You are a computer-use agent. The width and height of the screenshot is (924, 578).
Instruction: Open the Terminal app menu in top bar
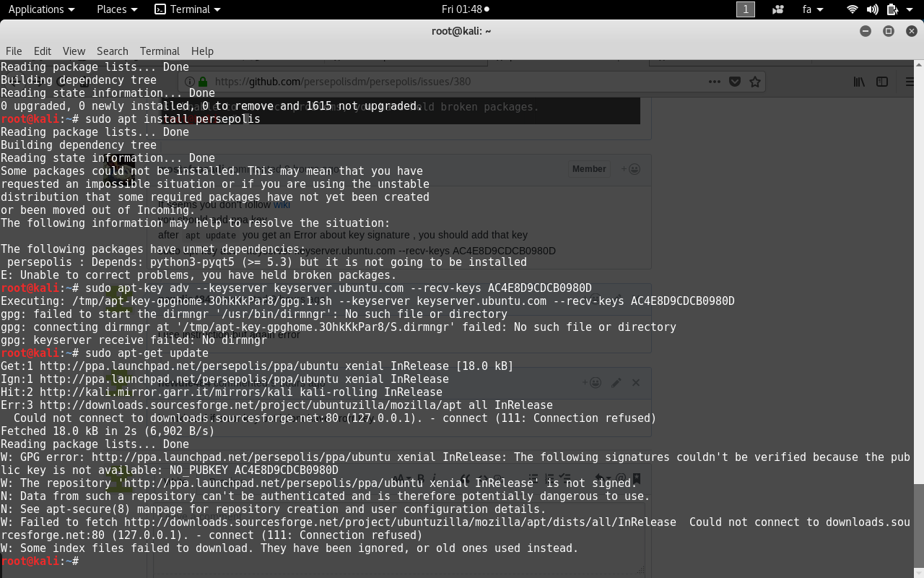[x=188, y=9]
